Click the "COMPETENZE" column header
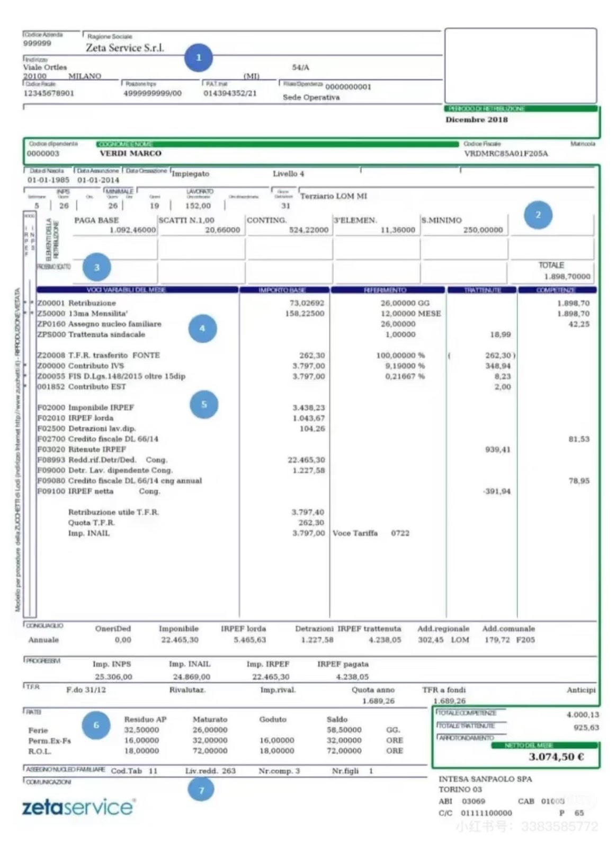The height and width of the screenshot is (848, 616). click(557, 290)
